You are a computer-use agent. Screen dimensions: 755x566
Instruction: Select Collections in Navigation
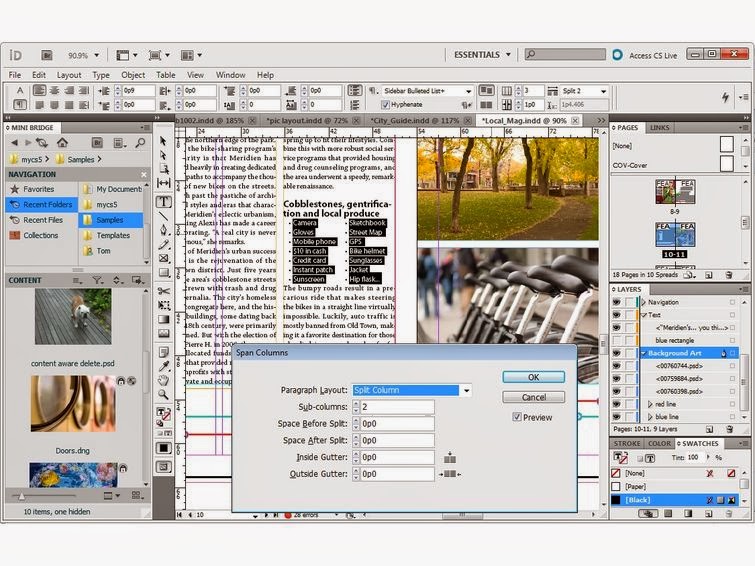pyautogui.click(x=42, y=235)
